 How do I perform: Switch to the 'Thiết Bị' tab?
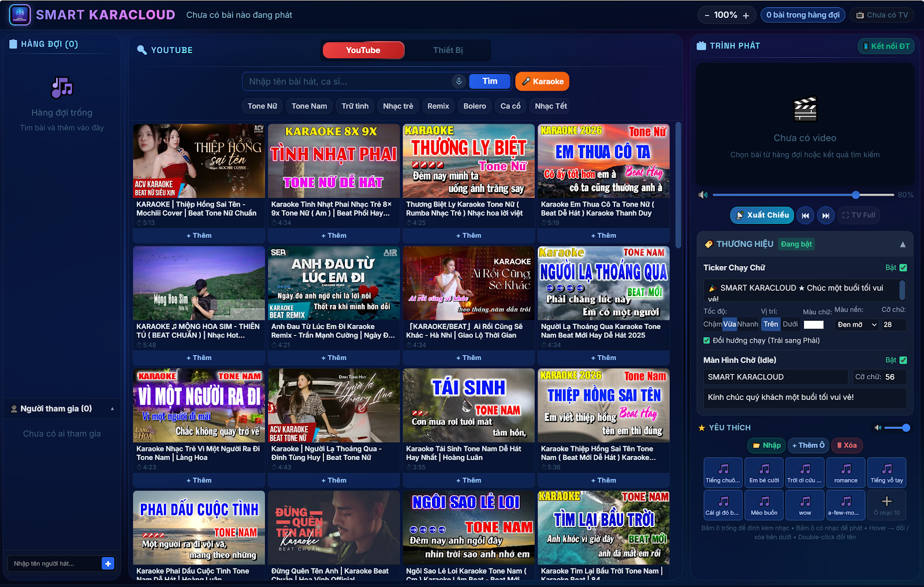click(x=448, y=50)
